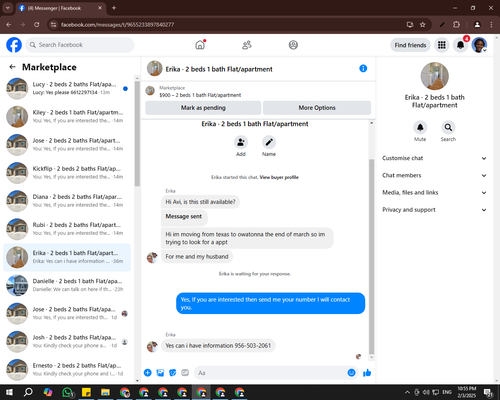Open Windows Start menu

click(x=9, y=392)
